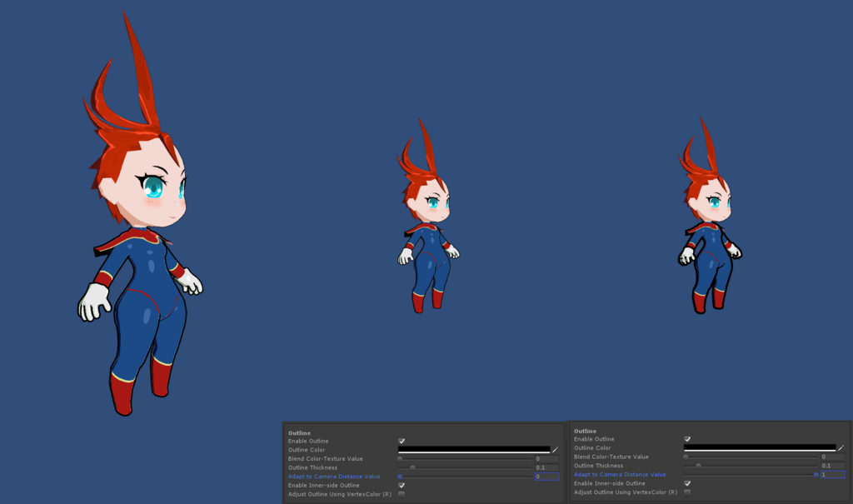The width and height of the screenshot is (853, 504).
Task: Toggle Enable Inner-side Outline, panel with Adapt value 1
Action: point(687,483)
